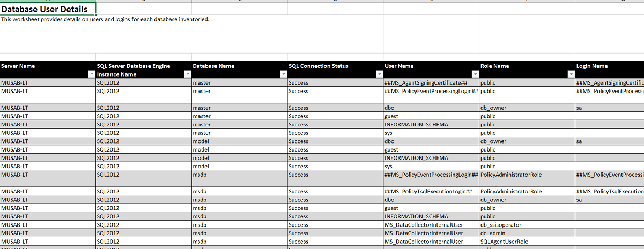This screenshot has height=249, width=644.
Task: Select the sys user cell in the model row
Action: tap(432, 166)
